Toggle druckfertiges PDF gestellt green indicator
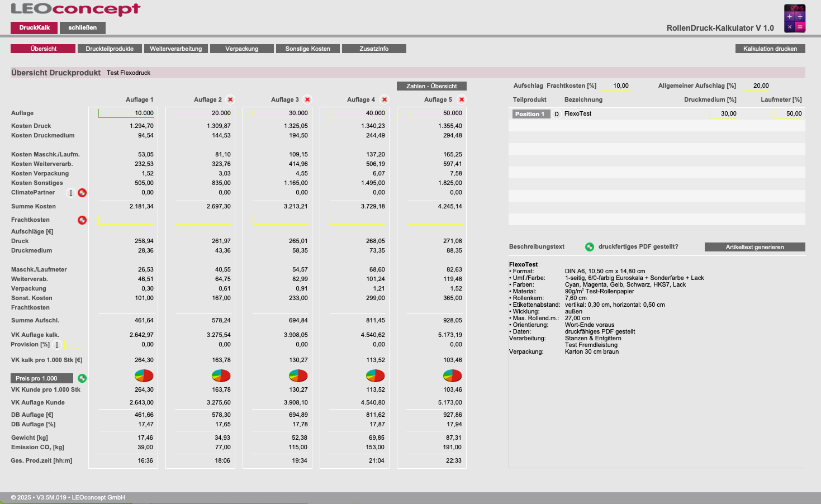 [x=590, y=247]
